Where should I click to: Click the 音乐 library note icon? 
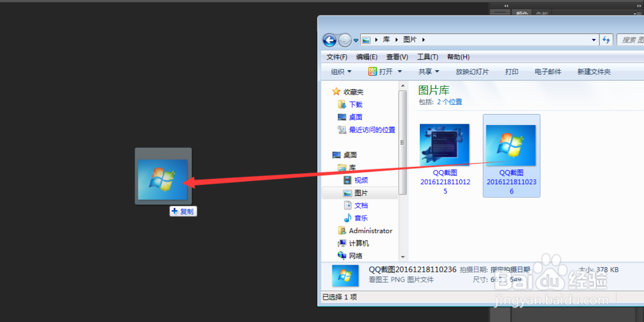[x=348, y=218]
